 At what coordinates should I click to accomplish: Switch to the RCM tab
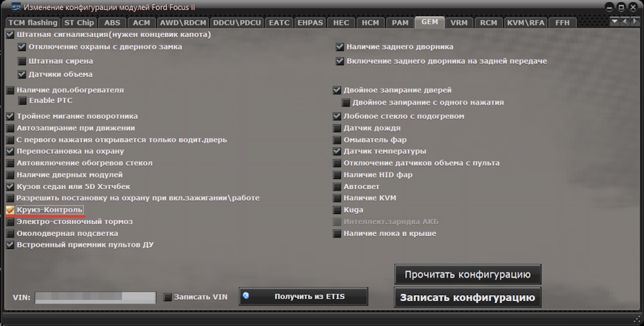coord(488,23)
